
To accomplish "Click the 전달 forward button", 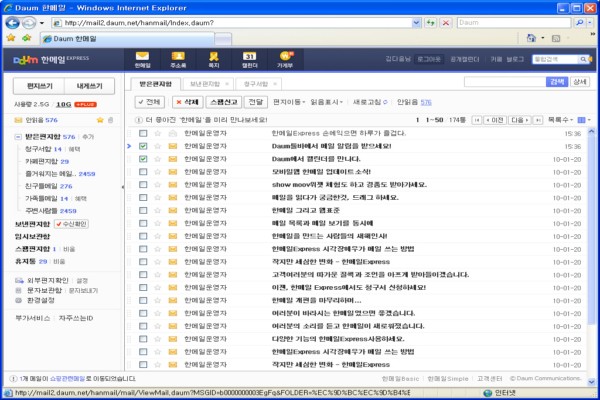I will 256,102.
